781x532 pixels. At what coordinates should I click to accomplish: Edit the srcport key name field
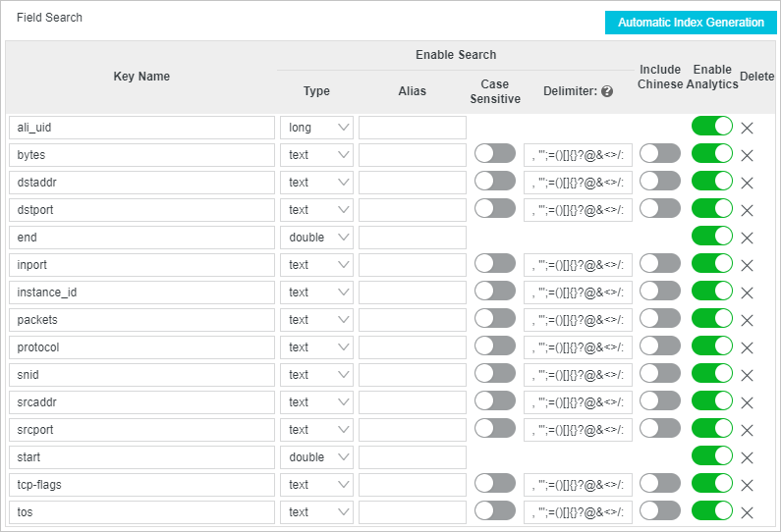(x=141, y=430)
